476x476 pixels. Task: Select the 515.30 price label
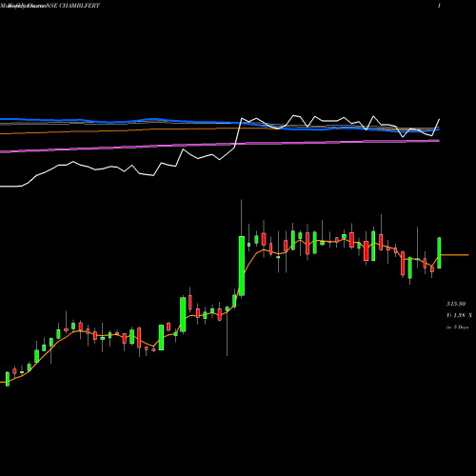(x=456, y=304)
